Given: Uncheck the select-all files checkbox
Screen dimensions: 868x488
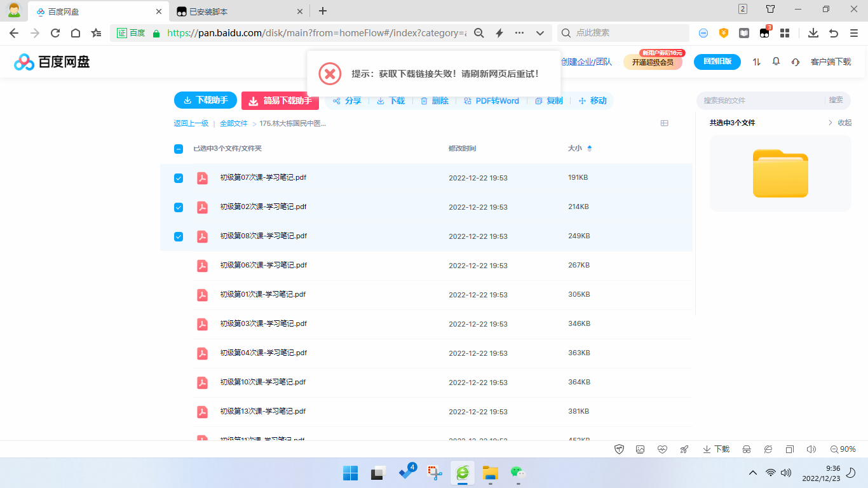Looking at the screenshot, I should pos(179,148).
